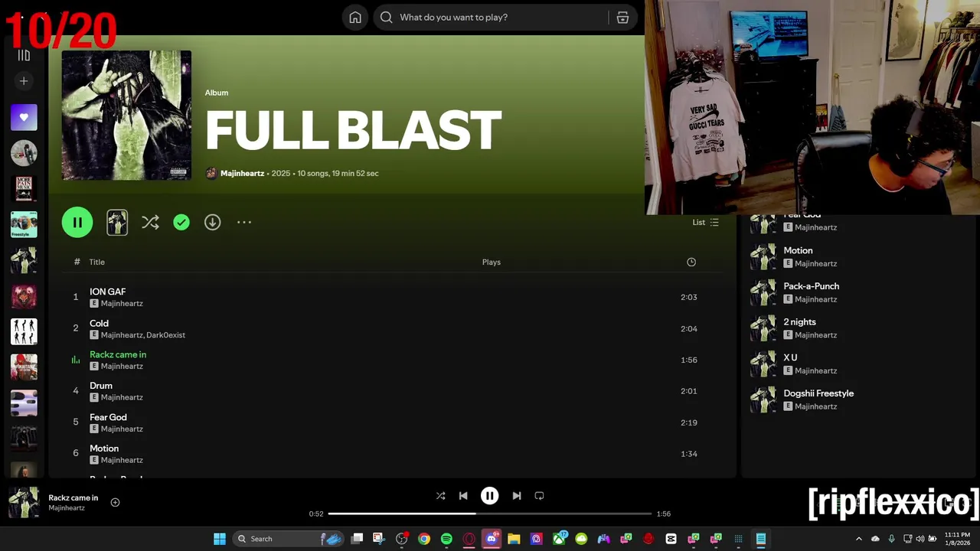The width and height of the screenshot is (980, 551).
Task: Open Opera browser from the taskbar
Action: pos(469,539)
